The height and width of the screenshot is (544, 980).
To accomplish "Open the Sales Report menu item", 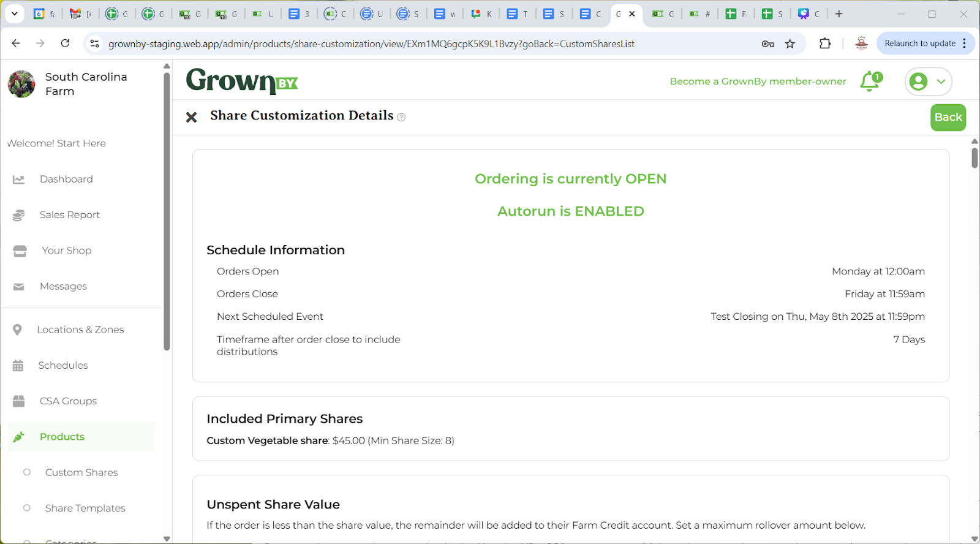I will [x=69, y=215].
